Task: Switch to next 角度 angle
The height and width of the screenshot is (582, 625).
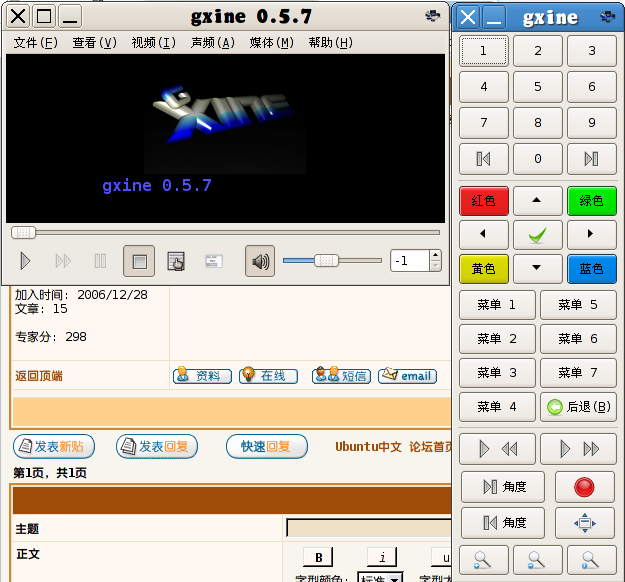Action: [x=503, y=487]
